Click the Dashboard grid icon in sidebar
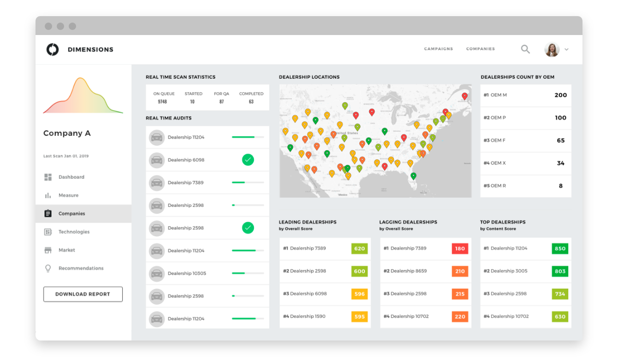The width and height of the screenshot is (618, 364). [48, 177]
